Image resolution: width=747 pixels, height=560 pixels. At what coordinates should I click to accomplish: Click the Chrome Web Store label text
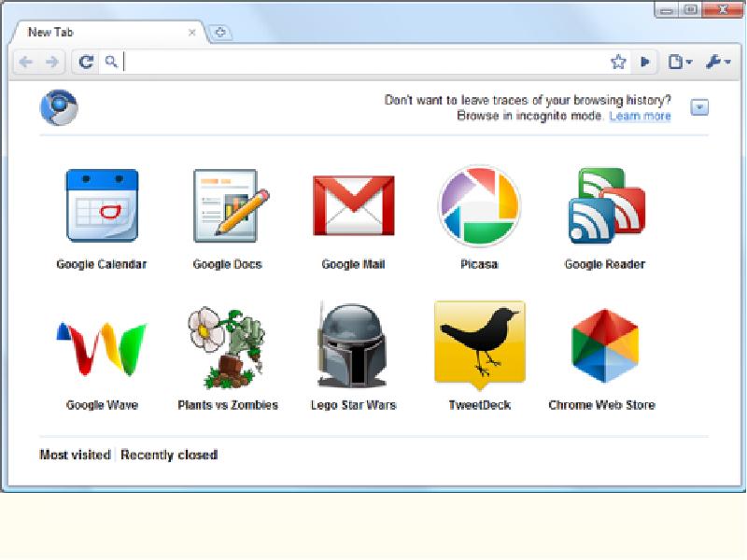click(x=602, y=405)
